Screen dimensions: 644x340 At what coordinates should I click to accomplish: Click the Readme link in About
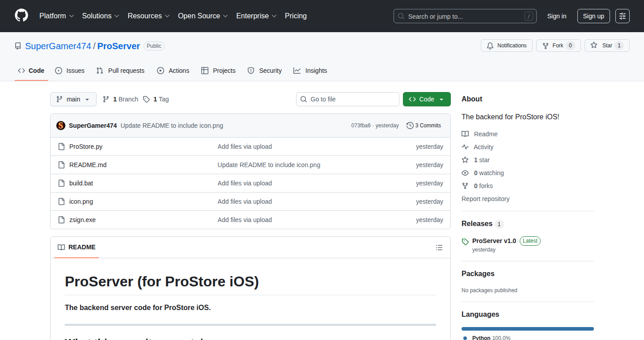coord(479,134)
